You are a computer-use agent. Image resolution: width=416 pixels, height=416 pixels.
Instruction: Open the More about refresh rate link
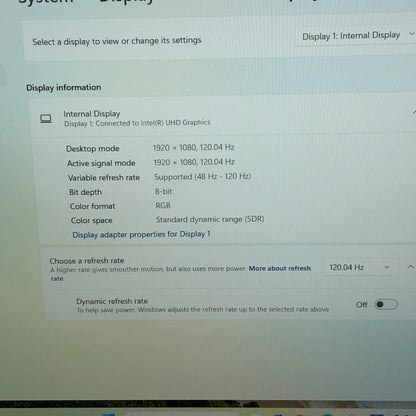(x=280, y=268)
